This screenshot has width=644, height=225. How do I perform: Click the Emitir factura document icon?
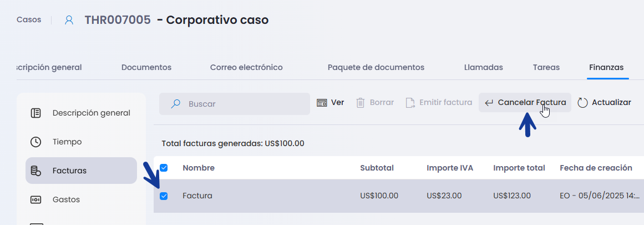410,103
